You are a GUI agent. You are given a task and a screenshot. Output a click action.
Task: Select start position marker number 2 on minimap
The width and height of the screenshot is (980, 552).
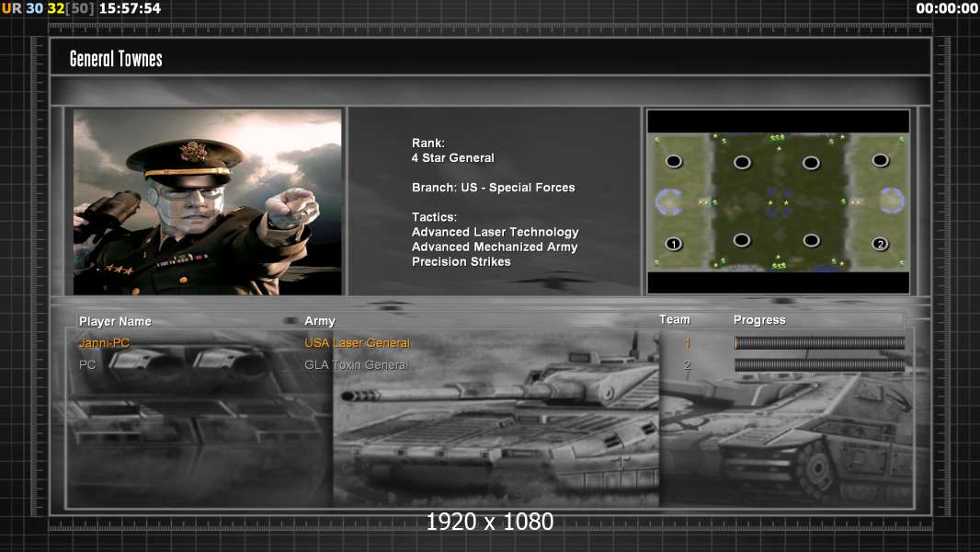(x=880, y=244)
